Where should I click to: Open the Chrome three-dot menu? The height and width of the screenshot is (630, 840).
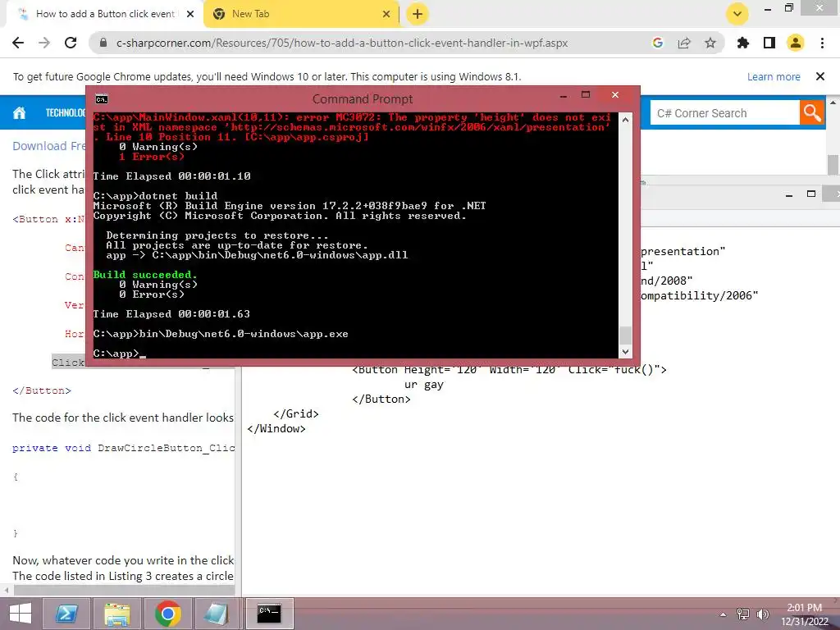(x=822, y=43)
